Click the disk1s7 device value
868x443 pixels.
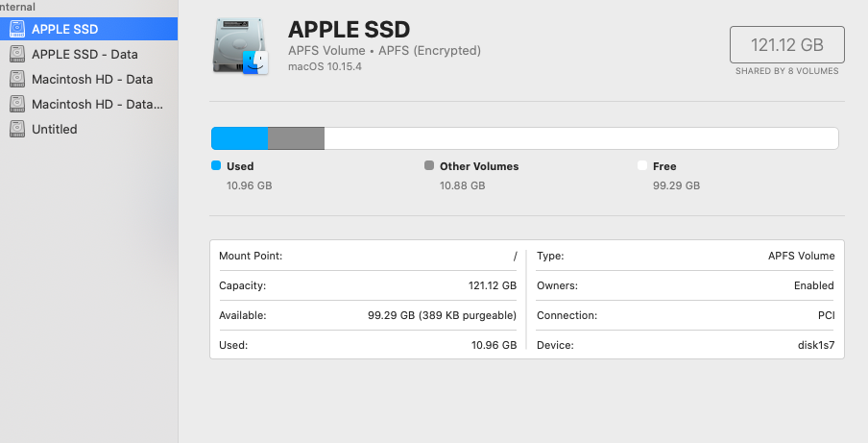(x=816, y=346)
